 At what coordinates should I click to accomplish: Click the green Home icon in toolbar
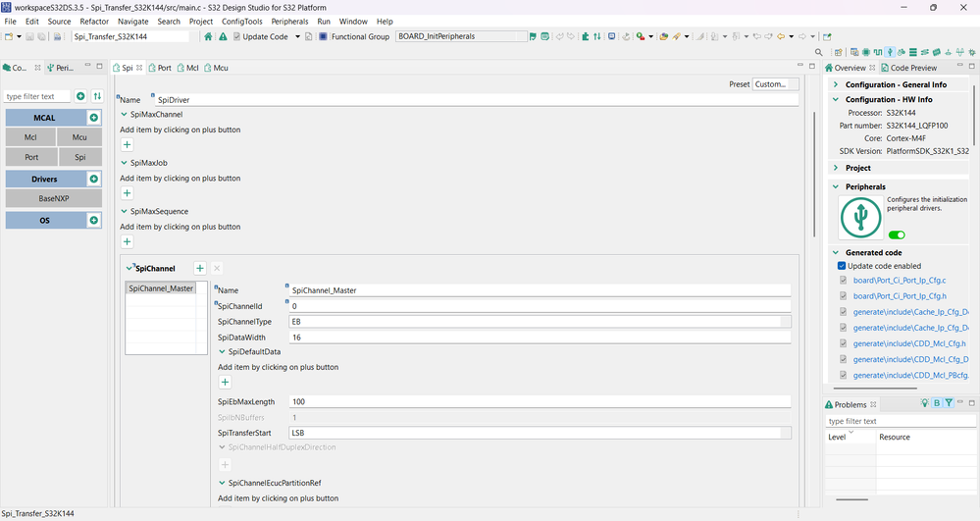tap(208, 36)
